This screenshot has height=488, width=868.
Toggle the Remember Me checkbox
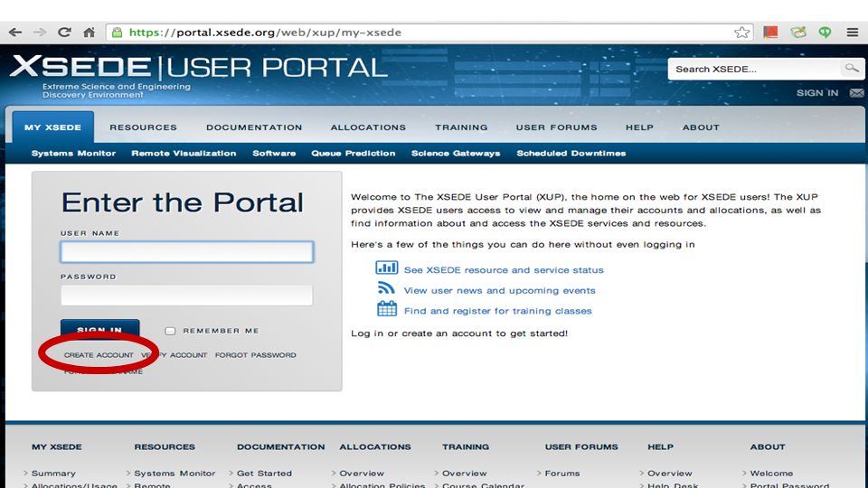coord(170,331)
